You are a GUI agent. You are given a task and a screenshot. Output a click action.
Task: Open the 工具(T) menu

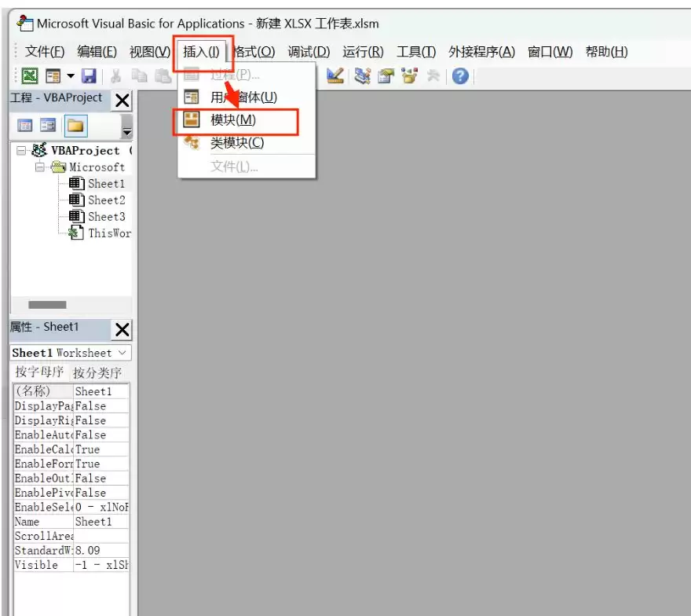[416, 52]
